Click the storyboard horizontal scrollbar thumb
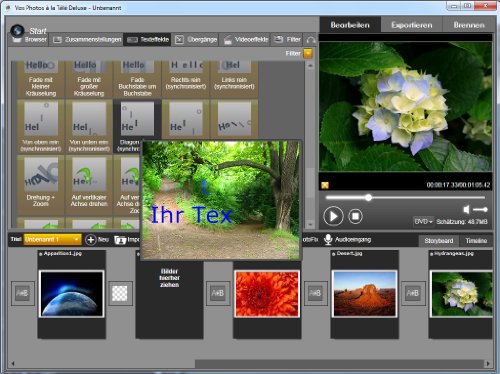The width and height of the screenshot is (500, 374). (339, 363)
